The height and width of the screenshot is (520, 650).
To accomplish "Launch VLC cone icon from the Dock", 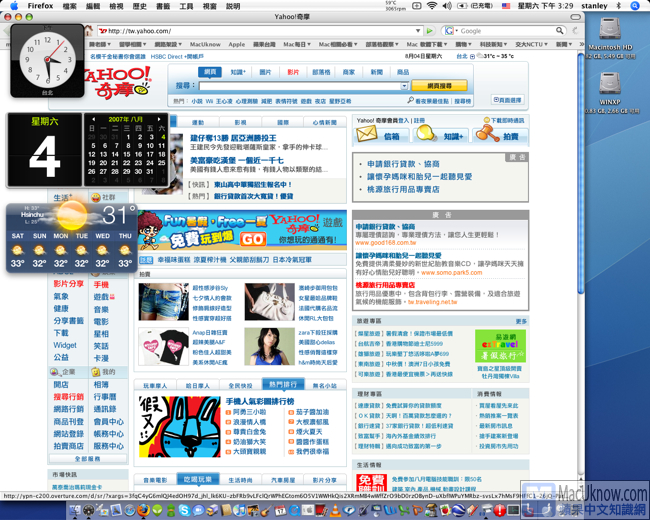I will [335, 510].
